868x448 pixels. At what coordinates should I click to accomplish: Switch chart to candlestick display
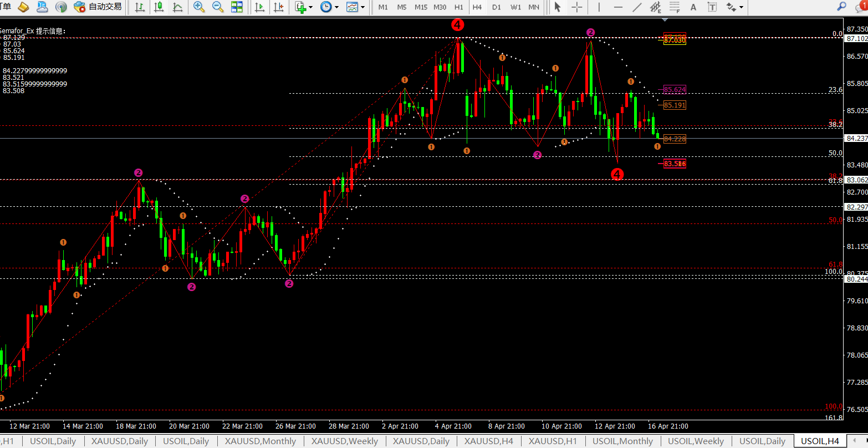(x=159, y=7)
